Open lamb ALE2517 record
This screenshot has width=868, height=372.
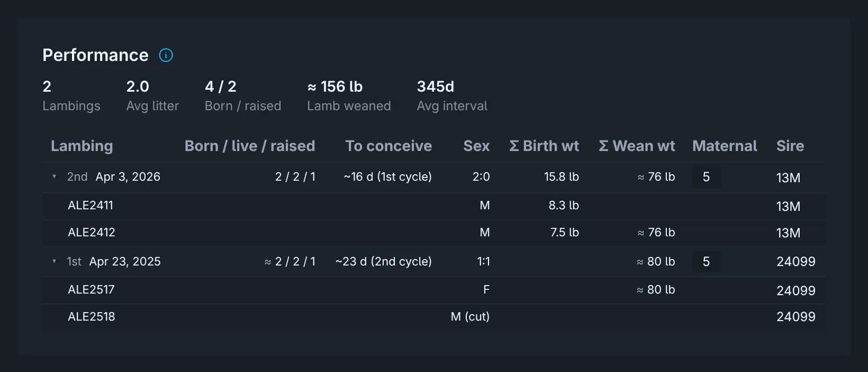pos(91,289)
